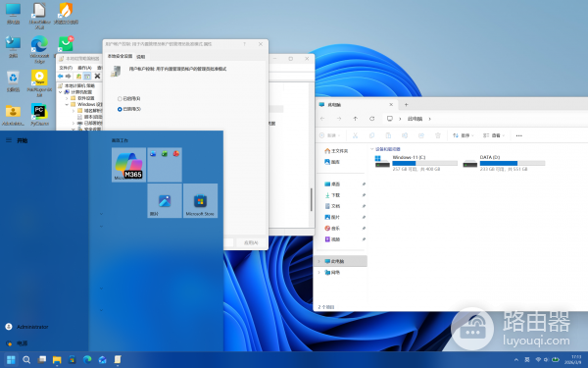Click the black X delete icon in policy editor toolbar
Screen dimensions: 588x368
(x=97, y=77)
